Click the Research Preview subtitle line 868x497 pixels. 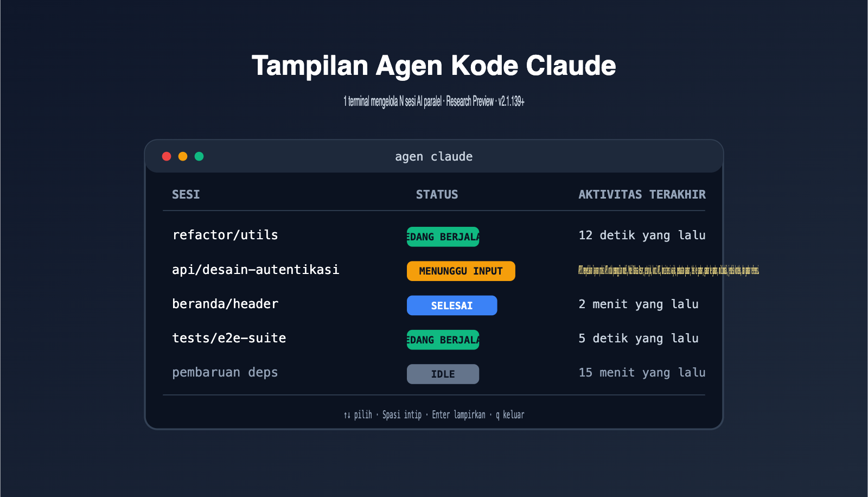[434, 101]
